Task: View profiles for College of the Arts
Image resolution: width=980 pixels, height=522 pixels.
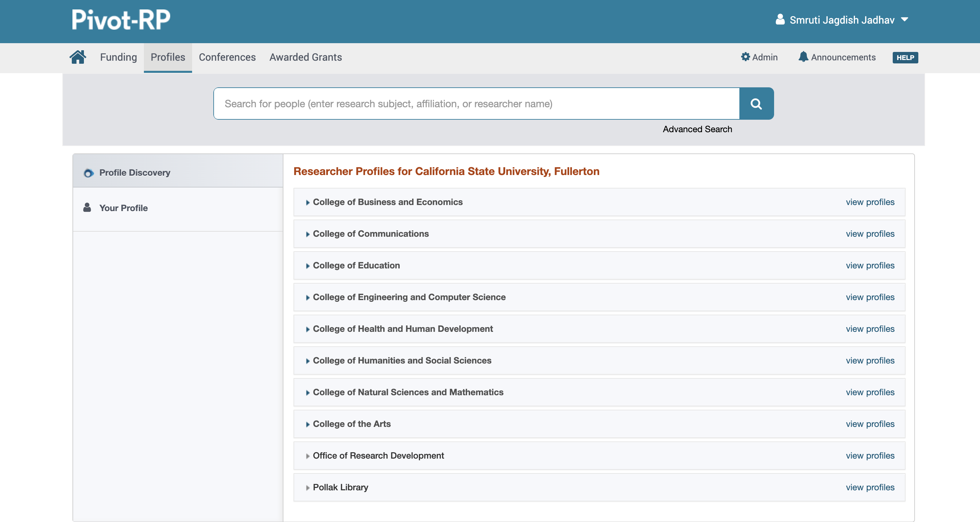Action: [x=870, y=424]
